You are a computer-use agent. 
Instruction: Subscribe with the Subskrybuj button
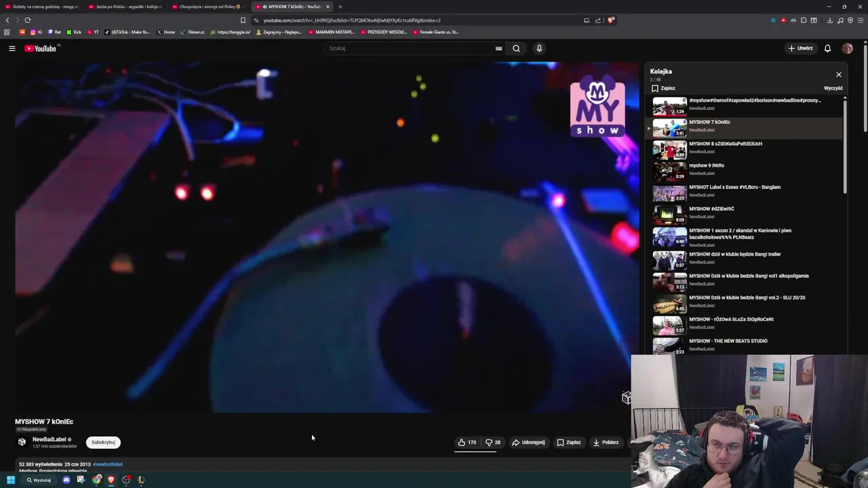[103, 442]
